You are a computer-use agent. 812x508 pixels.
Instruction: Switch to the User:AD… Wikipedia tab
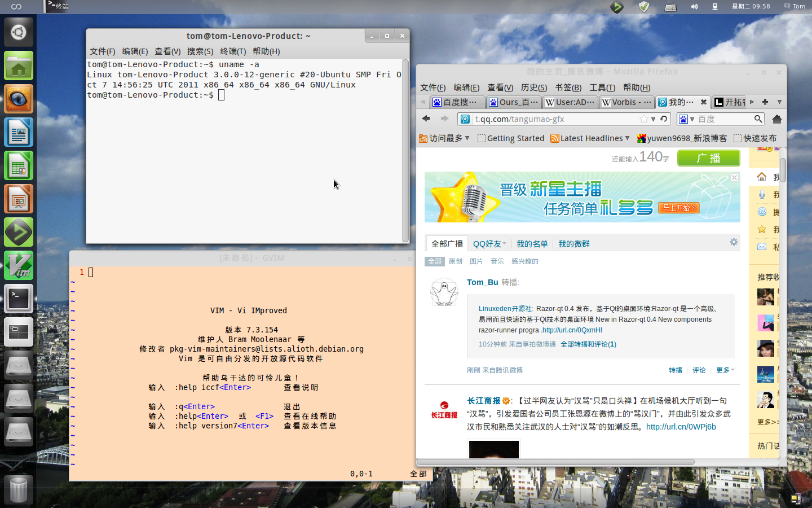click(x=570, y=102)
